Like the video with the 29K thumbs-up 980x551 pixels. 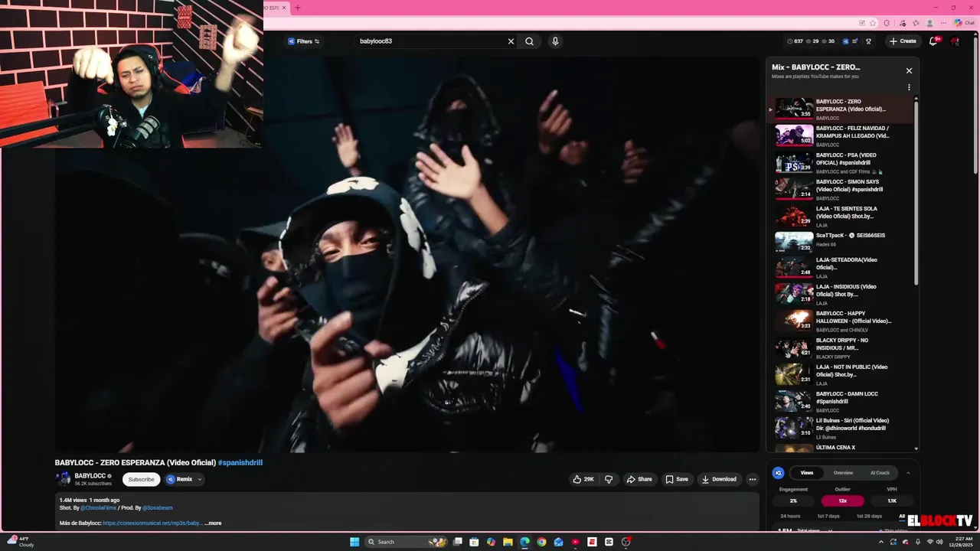pyautogui.click(x=583, y=479)
